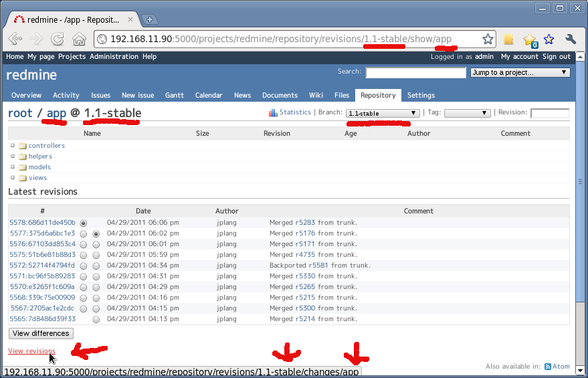588x378 pixels.
Task: Select first radio for revision 5572
Action: point(83,266)
